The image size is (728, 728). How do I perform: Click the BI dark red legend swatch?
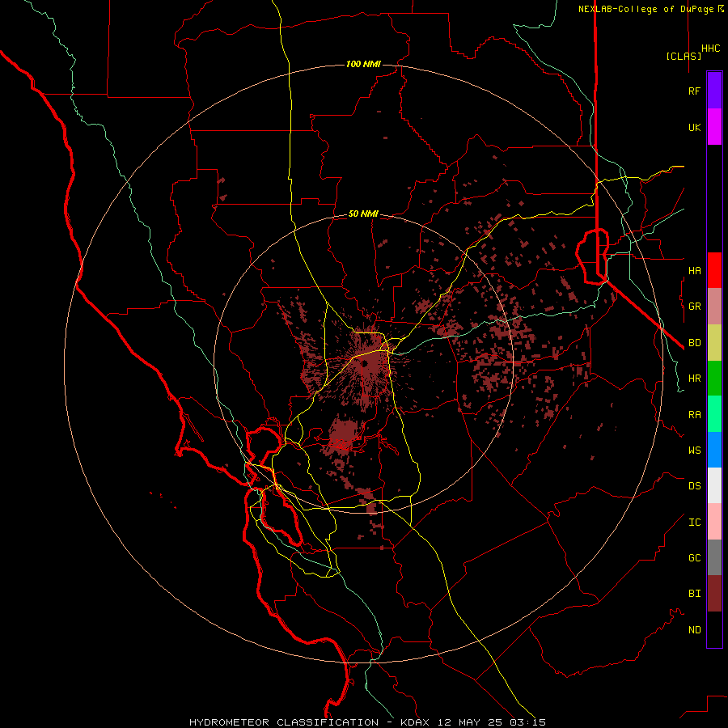click(x=714, y=594)
